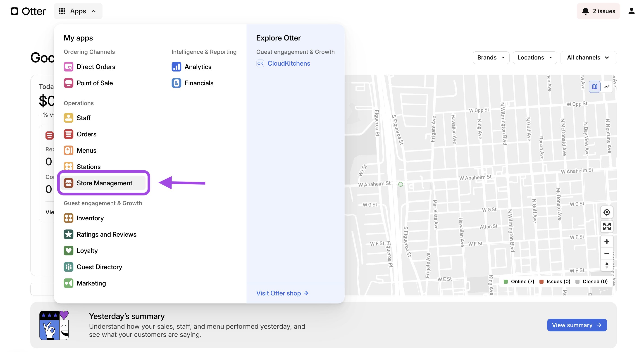Click the Financials app icon
The height and width of the screenshot is (352, 644).
pyautogui.click(x=176, y=83)
